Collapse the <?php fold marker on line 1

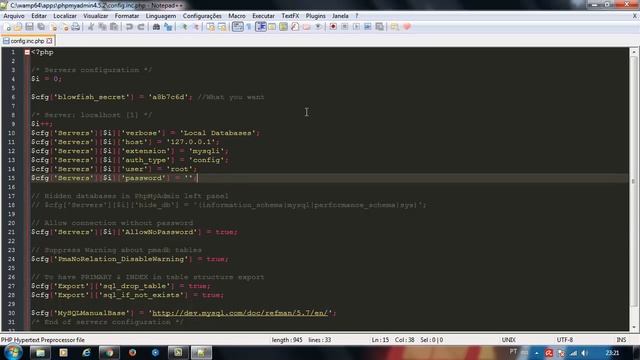[x=27, y=52]
